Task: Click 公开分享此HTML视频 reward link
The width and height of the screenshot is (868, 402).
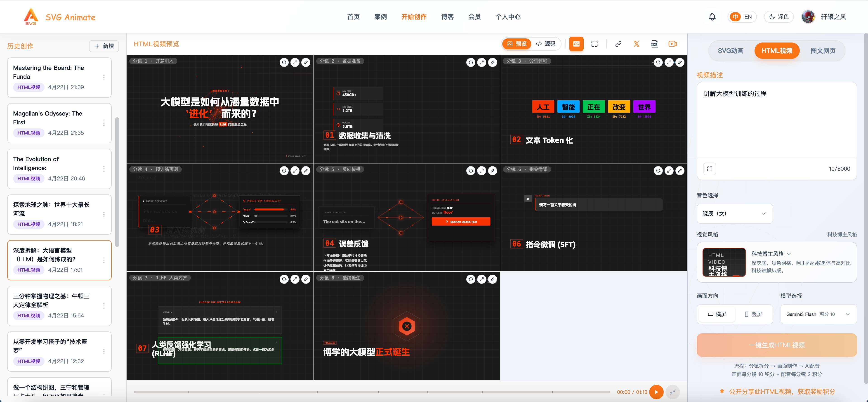Action: coord(777,391)
